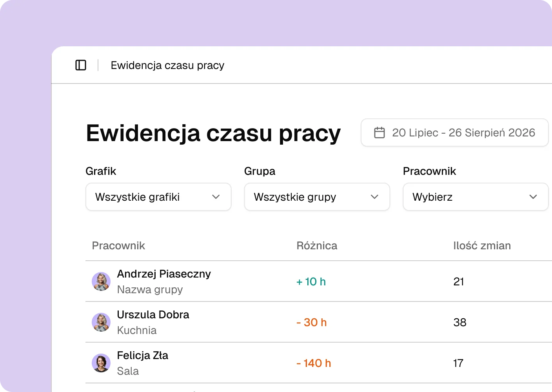Image resolution: width=552 pixels, height=392 pixels.
Task: Click shift count 17 for Felicja Zła
Action: tap(458, 363)
